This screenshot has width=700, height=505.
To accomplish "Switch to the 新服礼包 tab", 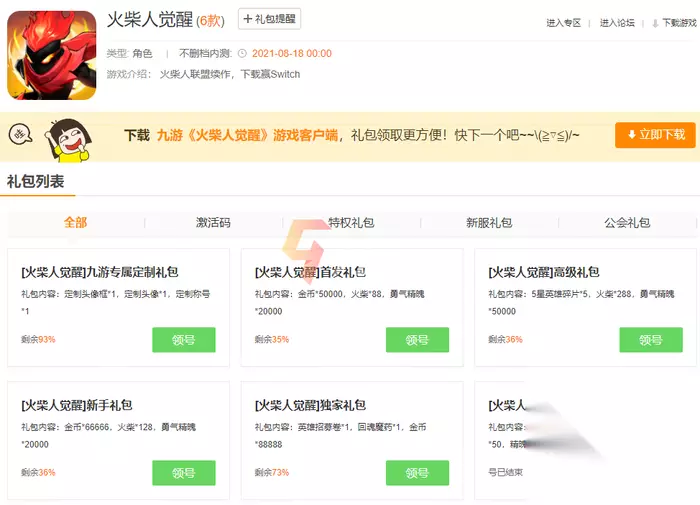I will pos(489,222).
